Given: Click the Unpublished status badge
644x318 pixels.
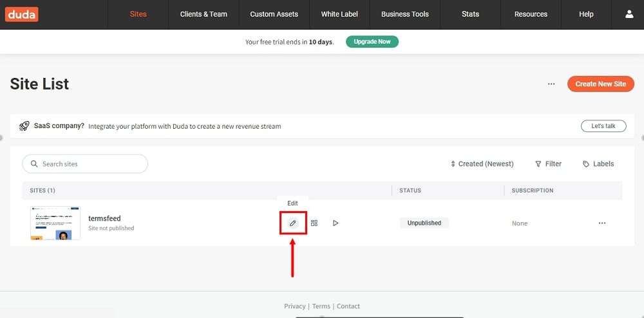Looking at the screenshot, I should coord(424,223).
